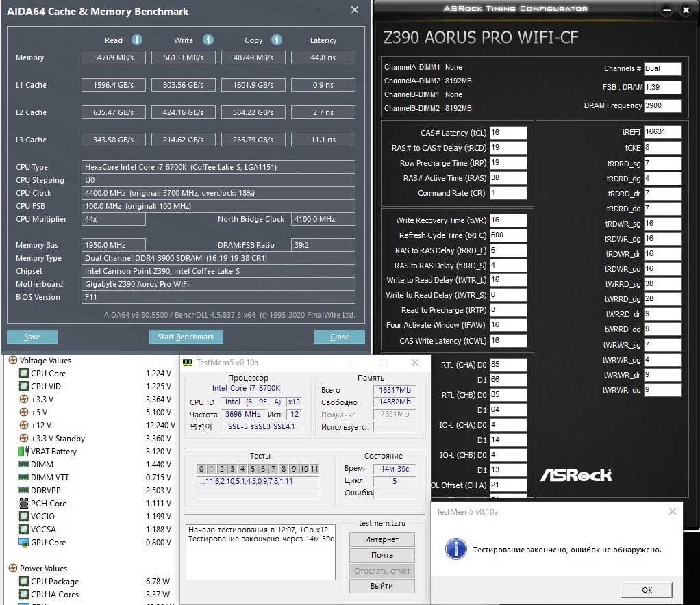Click the Write info icon in AIDA64
The width and height of the screenshot is (700, 605).
[x=208, y=40]
